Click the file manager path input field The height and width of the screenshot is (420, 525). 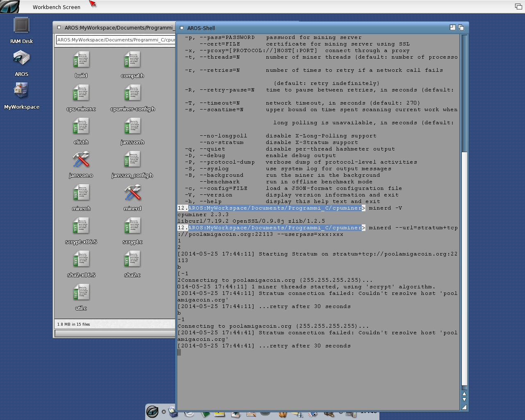(x=116, y=40)
